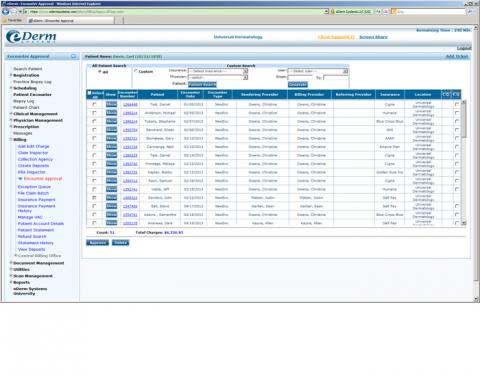The image size is (480, 375).
Task: Select the Custom search radio button
Action: pos(136,71)
